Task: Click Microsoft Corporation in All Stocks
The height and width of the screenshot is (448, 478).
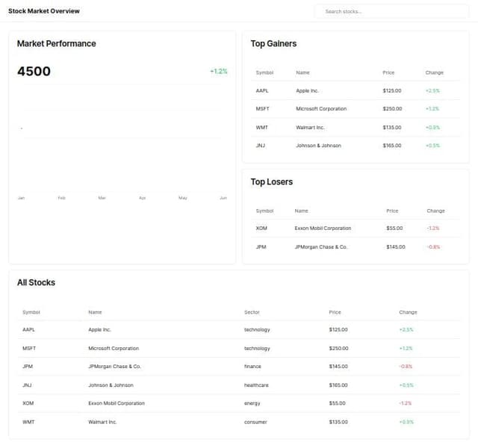Action: pyautogui.click(x=114, y=349)
